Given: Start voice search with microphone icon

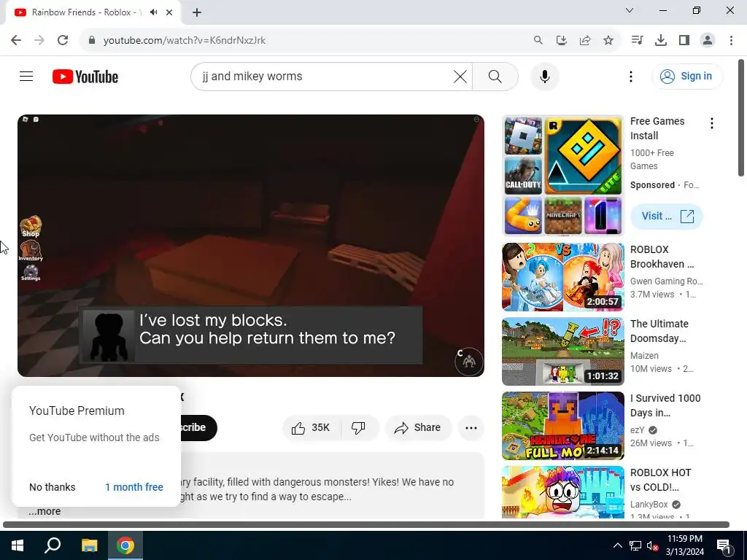Looking at the screenshot, I should pos(544,76).
